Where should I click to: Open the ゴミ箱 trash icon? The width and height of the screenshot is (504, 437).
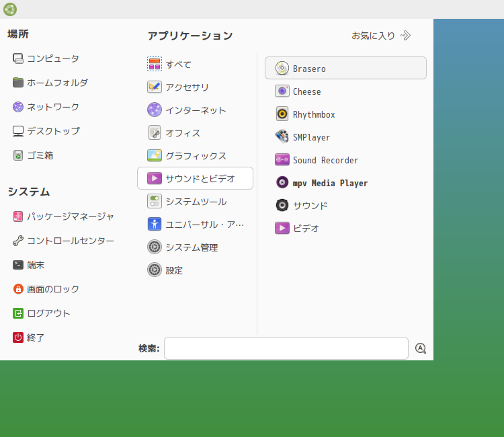(x=18, y=155)
